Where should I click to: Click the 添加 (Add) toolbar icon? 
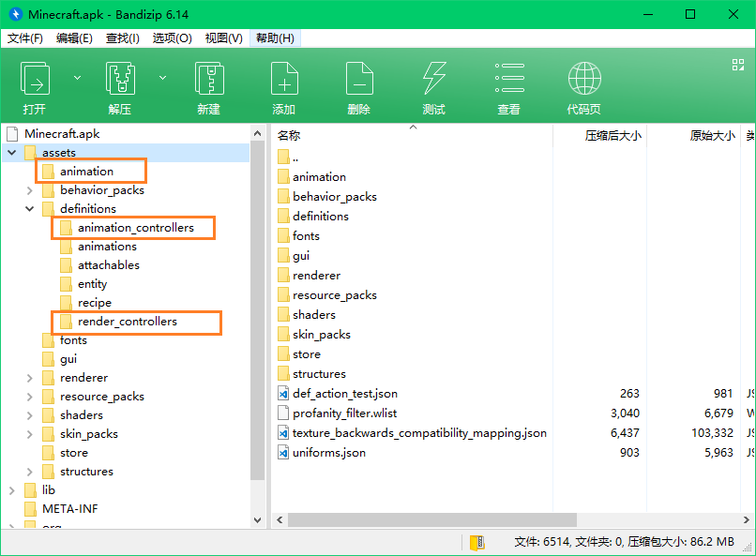tap(284, 79)
